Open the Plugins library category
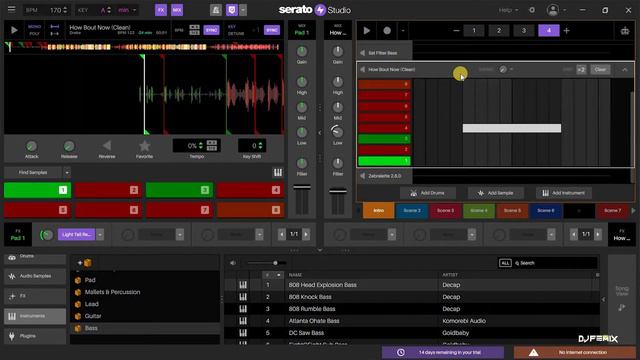 point(35,336)
